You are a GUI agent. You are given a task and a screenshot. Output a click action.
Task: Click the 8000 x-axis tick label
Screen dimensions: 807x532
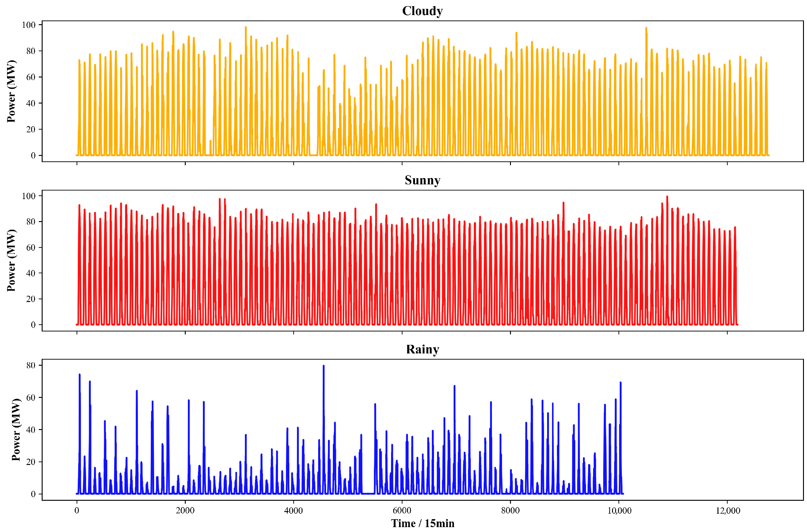pos(510,511)
